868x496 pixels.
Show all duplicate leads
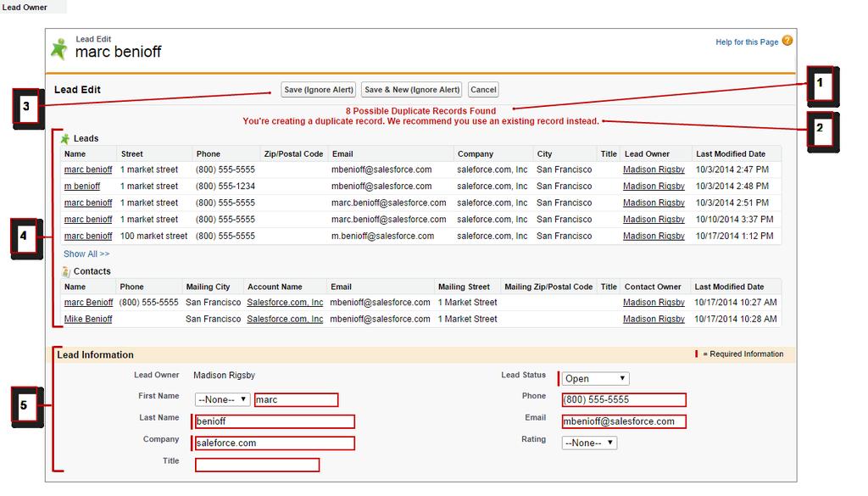click(86, 254)
